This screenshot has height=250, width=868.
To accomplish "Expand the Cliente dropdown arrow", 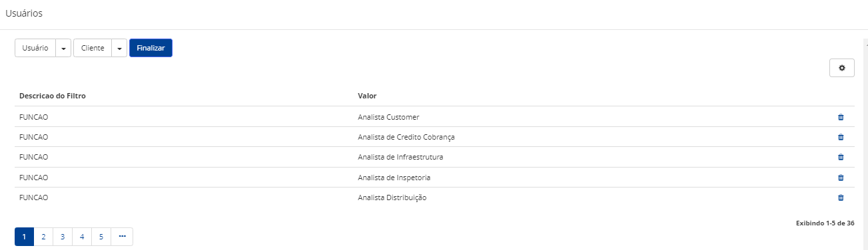I will (x=119, y=49).
